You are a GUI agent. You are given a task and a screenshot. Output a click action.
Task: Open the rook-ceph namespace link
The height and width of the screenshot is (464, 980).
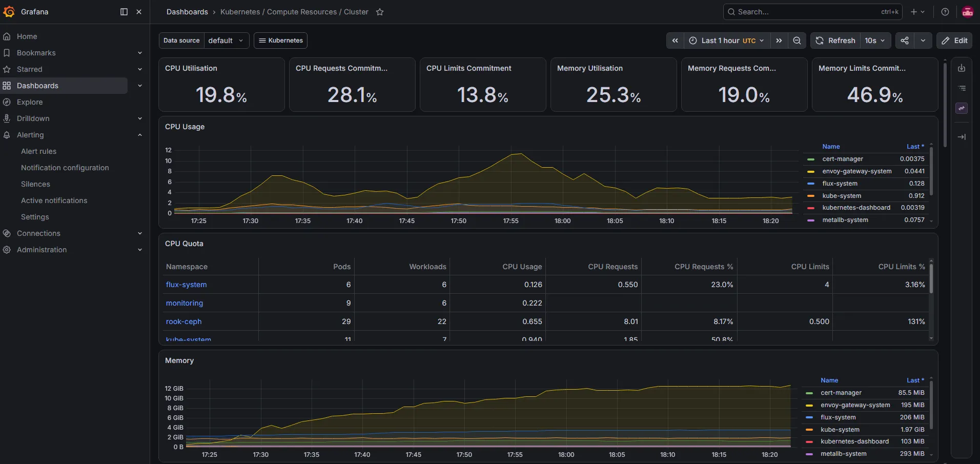183,321
